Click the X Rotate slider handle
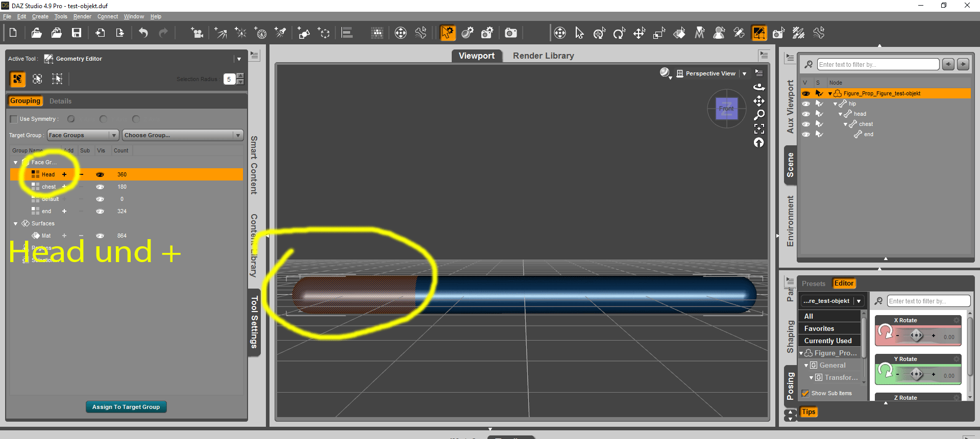Screen dimensions: 980x439 pyautogui.click(x=916, y=335)
